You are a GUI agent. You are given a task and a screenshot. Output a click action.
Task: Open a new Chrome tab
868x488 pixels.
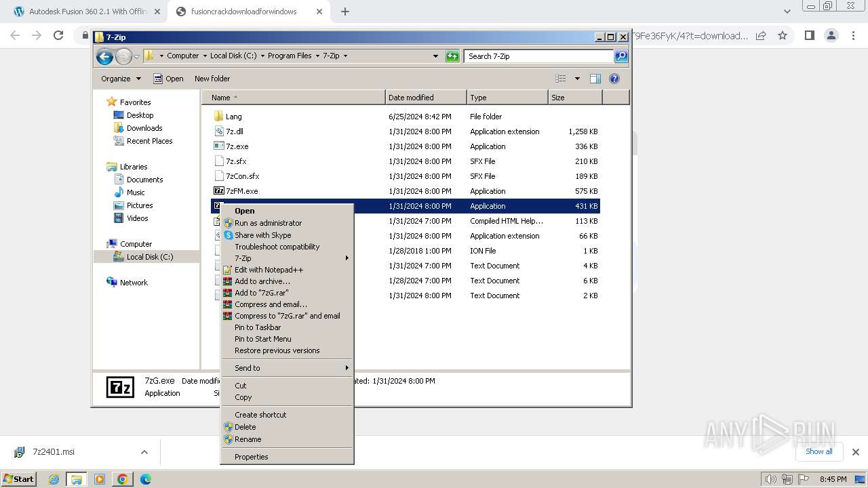(x=345, y=12)
